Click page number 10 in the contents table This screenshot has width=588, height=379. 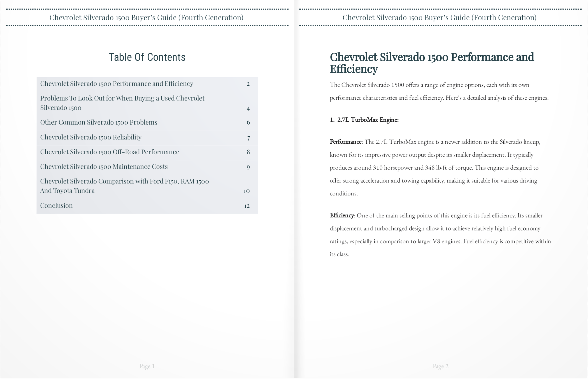click(246, 191)
